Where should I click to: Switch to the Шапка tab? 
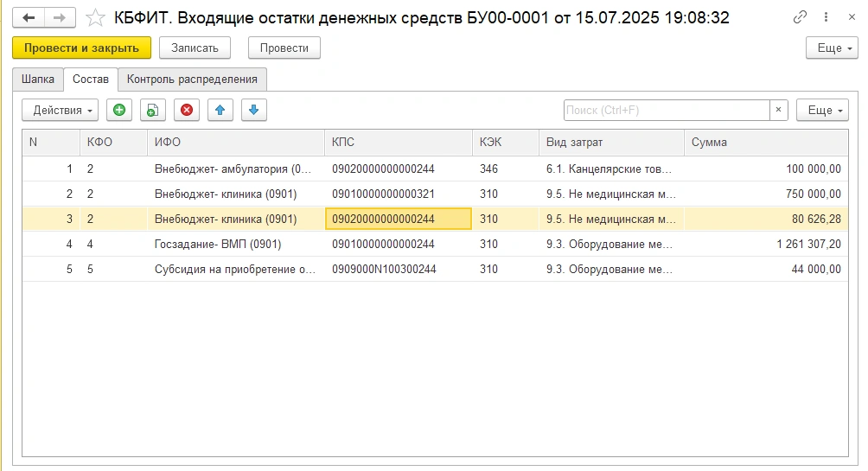[38, 80]
